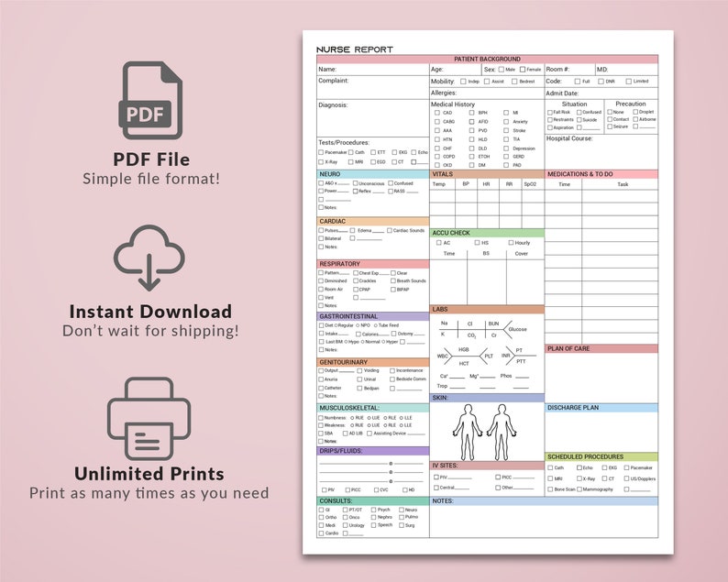
Task: Check the Female checkbox
Action: (523, 70)
